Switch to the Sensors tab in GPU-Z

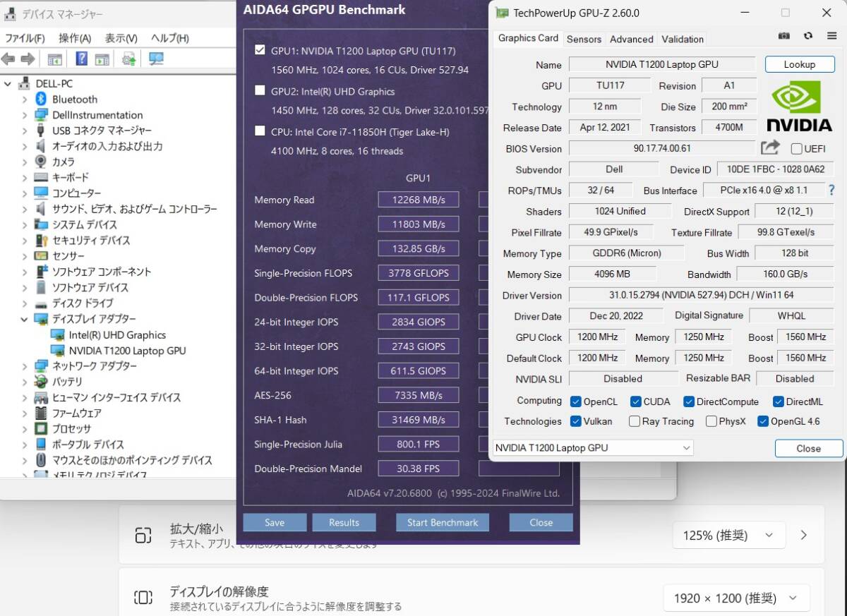click(x=584, y=39)
